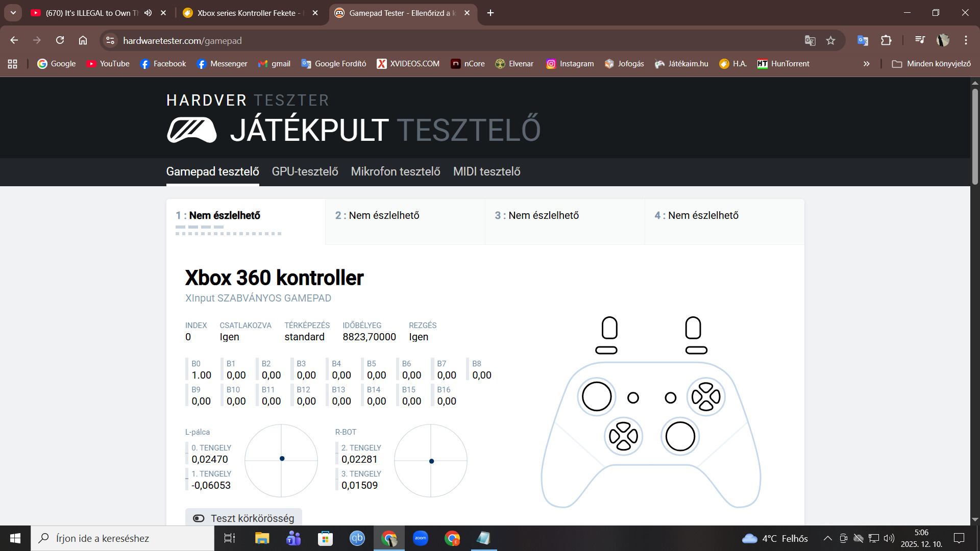Click the bookmark star icon in the address bar

830,41
